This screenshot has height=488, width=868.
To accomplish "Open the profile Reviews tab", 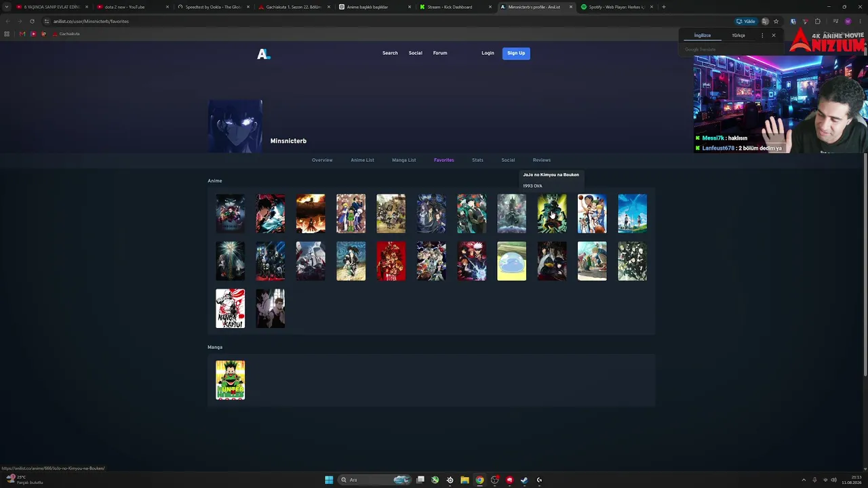I will pyautogui.click(x=542, y=160).
